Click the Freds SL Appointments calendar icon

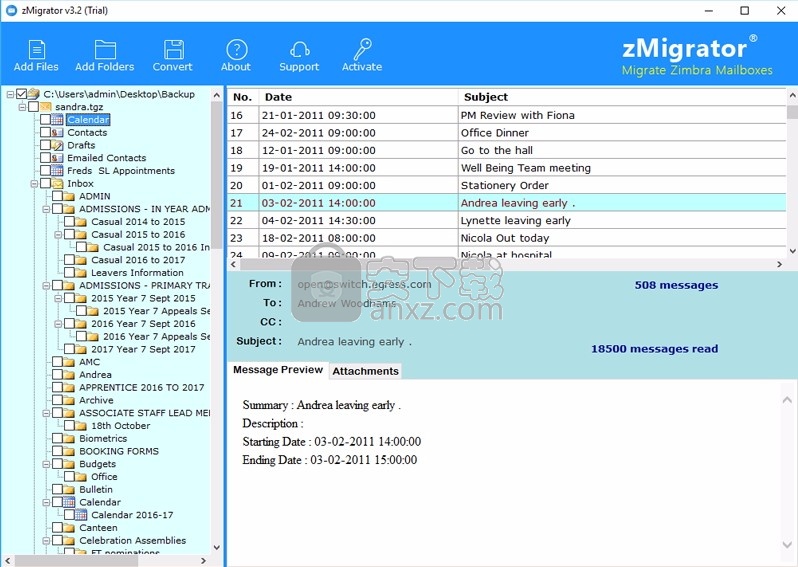(x=58, y=171)
